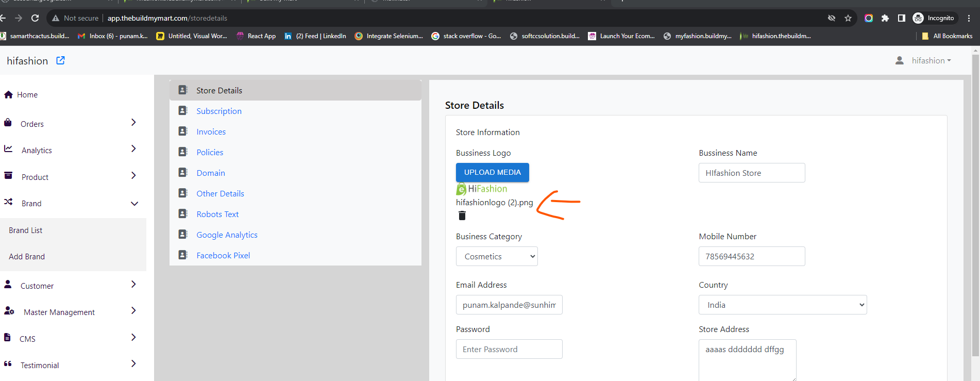Click the Bussiness Name field
The width and height of the screenshot is (980, 381).
752,173
